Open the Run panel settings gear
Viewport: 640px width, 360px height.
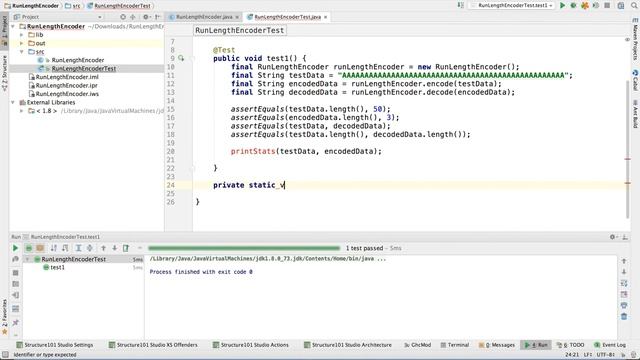[613, 237]
